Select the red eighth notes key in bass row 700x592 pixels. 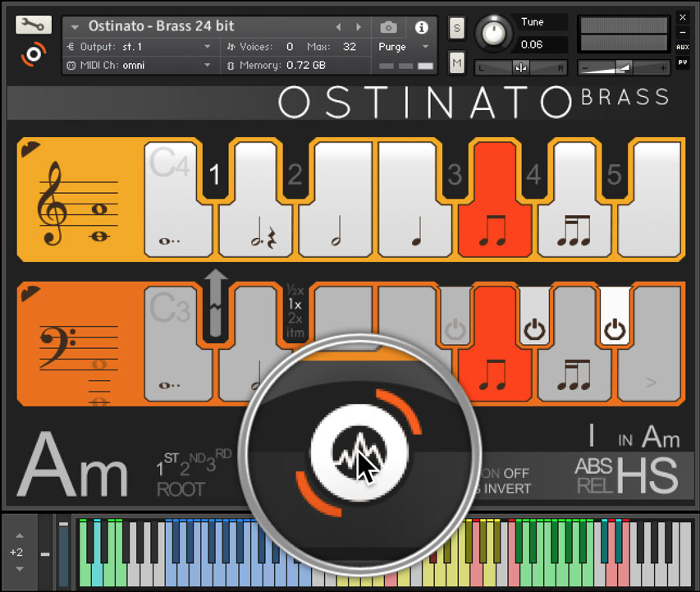coord(495,344)
